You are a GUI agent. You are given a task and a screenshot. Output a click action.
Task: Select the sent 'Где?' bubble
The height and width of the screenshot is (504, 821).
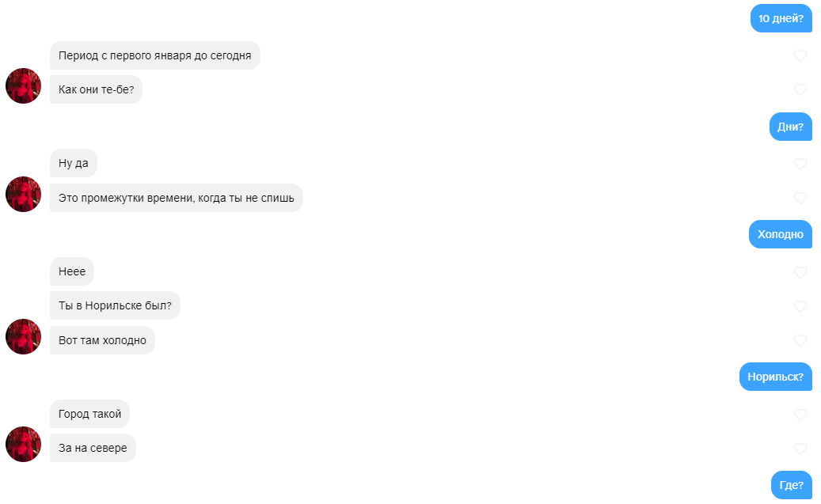point(792,485)
